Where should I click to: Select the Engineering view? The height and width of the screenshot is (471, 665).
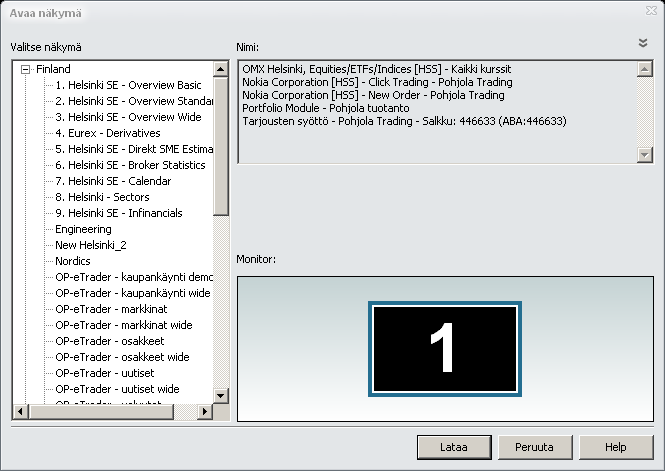pyautogui.click(x=84, y=229)
